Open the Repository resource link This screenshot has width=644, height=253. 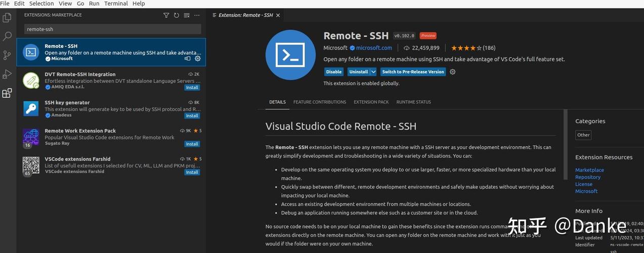(x=588, y=177)
